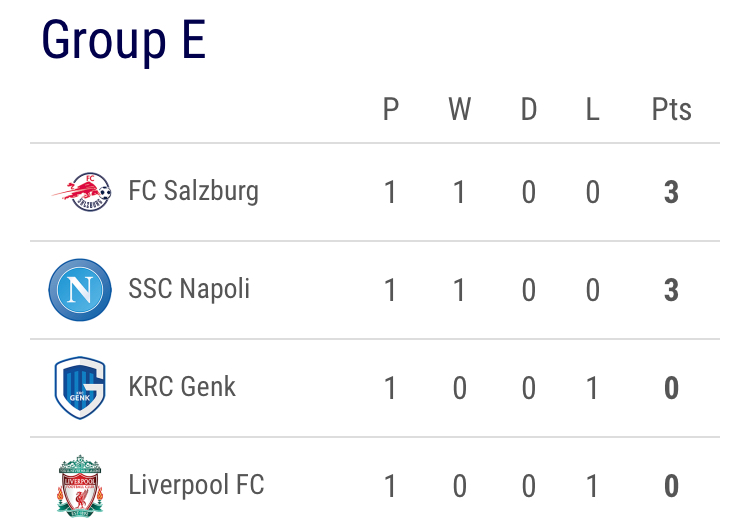This screenshot has width=750, height=531.
Task: Click the Liverpool FC crest
Action: tap(80, 486)
